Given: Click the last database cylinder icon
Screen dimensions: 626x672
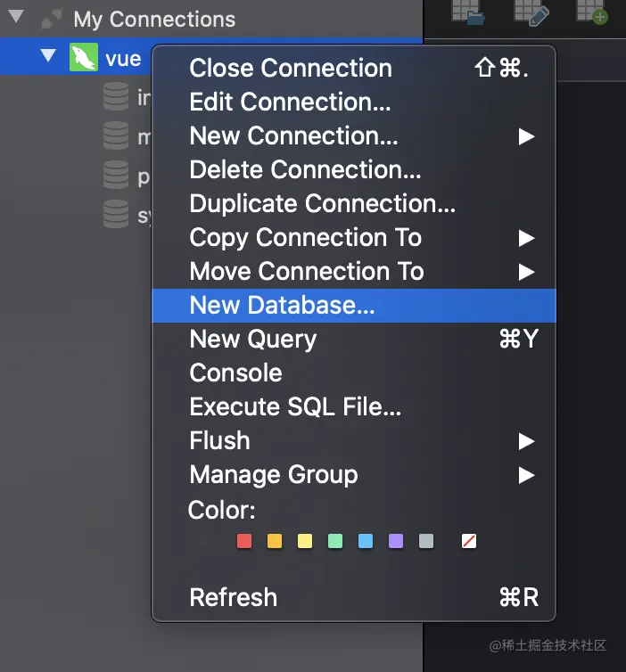Looking at the screenshot, I should [x=116, y=214].
